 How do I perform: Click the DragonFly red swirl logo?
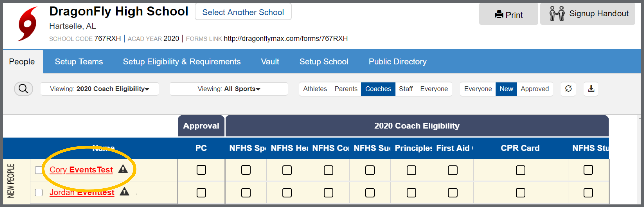click(x=28, y=24)
